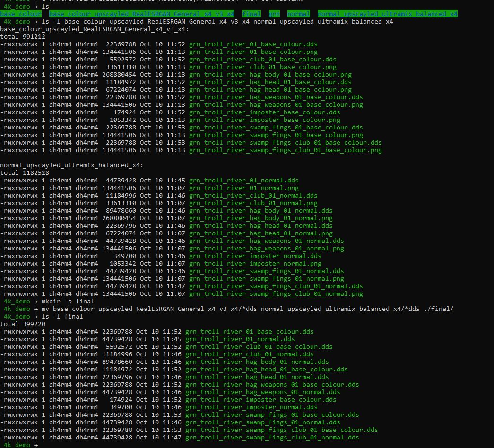Click the highlighted base_colour directory name
The height and width of the screenshot is (448, 494).
click(x=21, y=14)
